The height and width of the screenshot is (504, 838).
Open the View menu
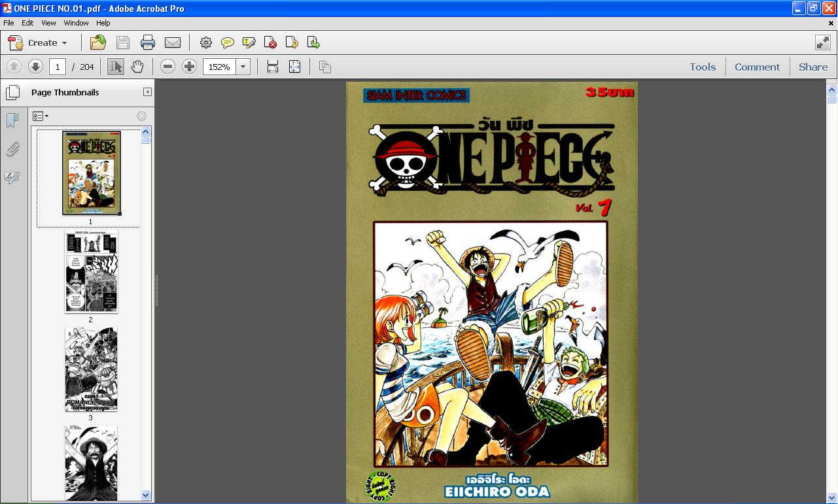coord(48,23)
